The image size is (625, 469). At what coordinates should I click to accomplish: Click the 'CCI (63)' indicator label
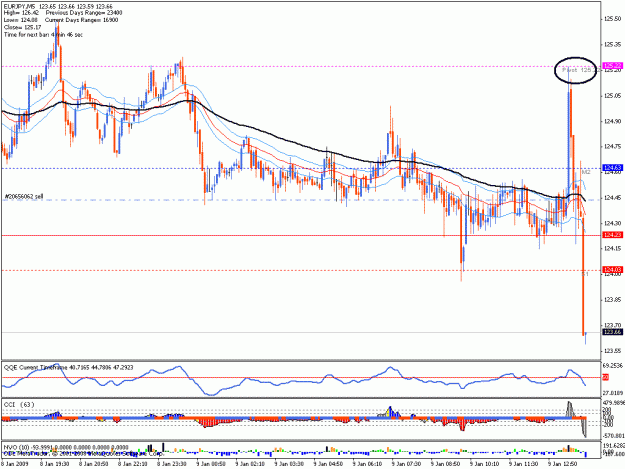pos(19,404)
